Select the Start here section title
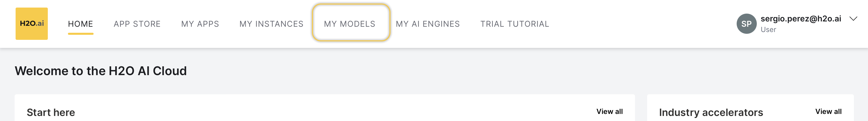Image resolution: width=868 pixels, height=121 pixels. [x=51, y=112]
